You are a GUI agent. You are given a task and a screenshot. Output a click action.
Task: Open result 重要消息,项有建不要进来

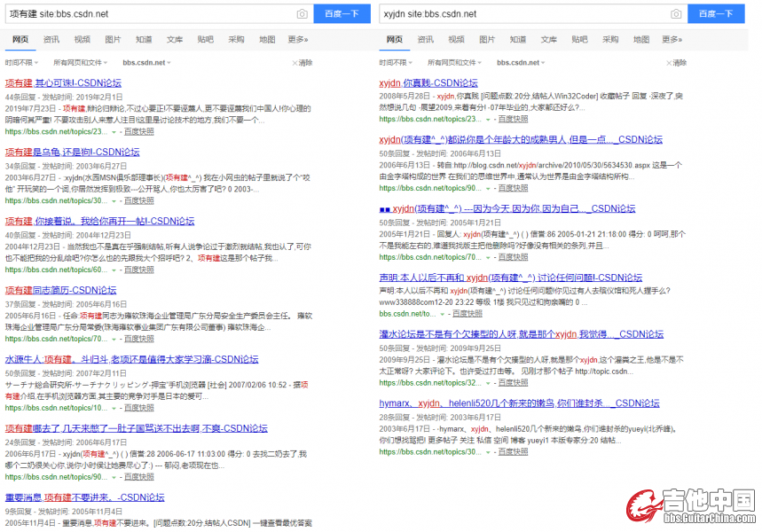pos(84,497)
